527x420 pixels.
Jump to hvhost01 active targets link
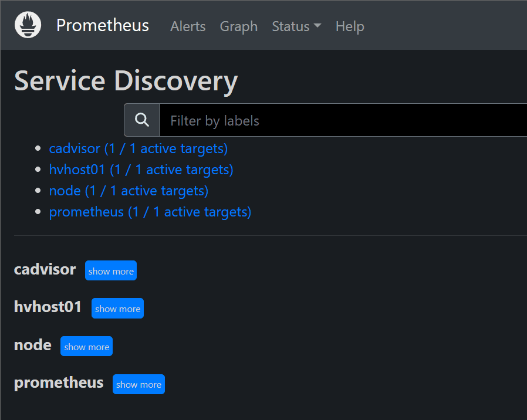click(141, 170)
